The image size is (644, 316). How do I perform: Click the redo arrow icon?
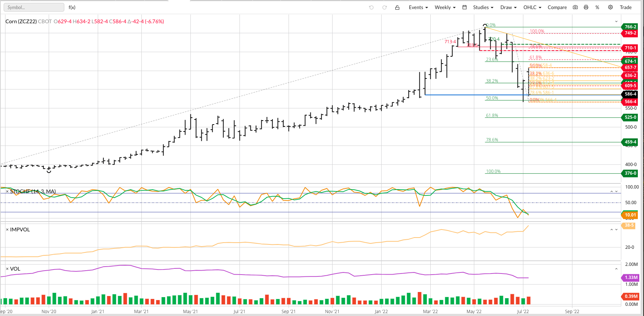(x=384, y=7)
